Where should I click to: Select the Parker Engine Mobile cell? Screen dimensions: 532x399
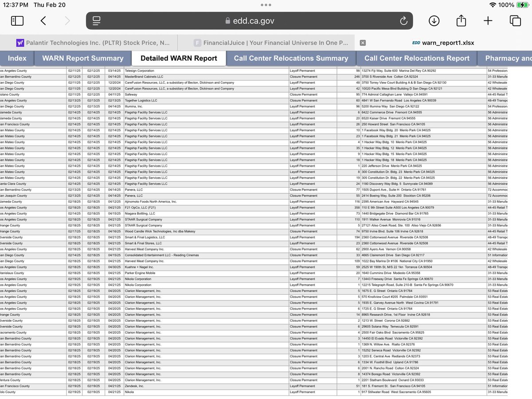206,273
